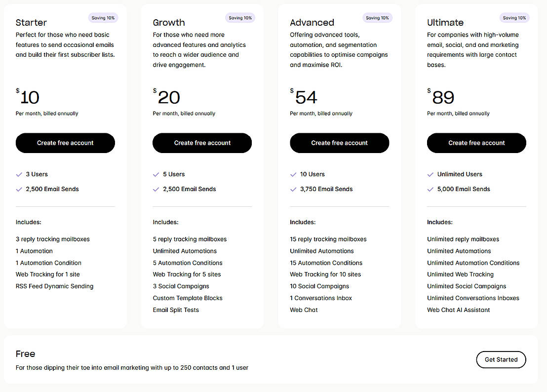547x392 pixels.
Task: Click the $54 Advanced plan price
Action: pos(305,97)
